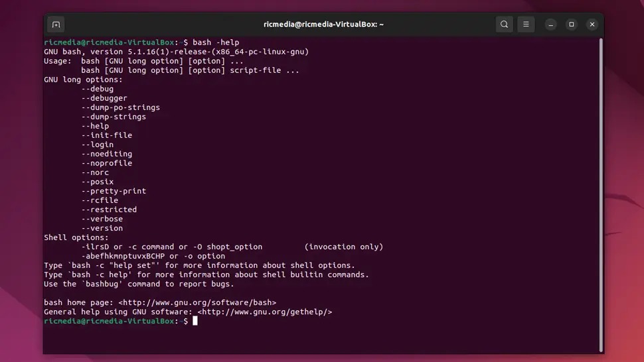Click the '--verbose' option
Image resolution: width=644 pixels, height=362 pixels.
(102, 219)
